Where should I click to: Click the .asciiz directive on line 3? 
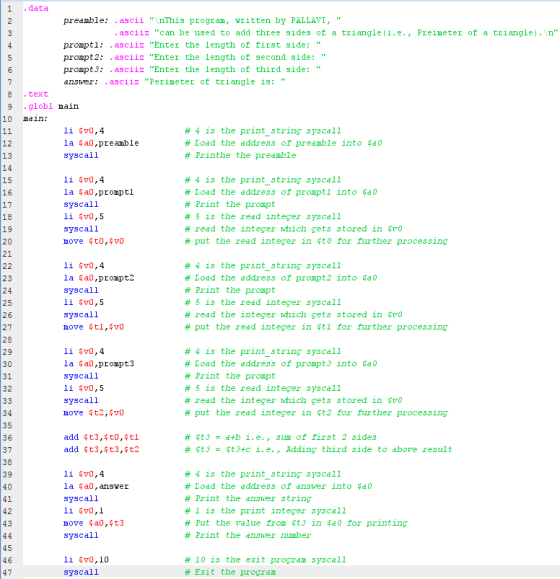(x=131, y=33)
